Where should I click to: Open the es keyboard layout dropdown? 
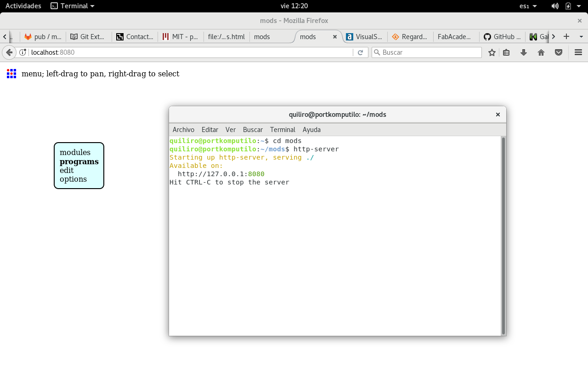coord(528,6)
